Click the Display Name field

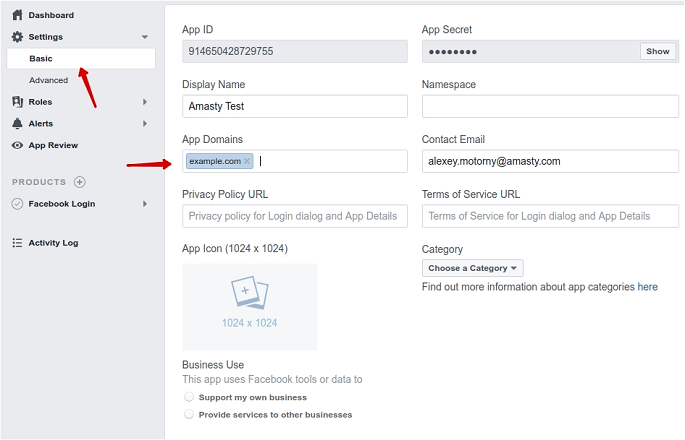click(x=295, y=106)
